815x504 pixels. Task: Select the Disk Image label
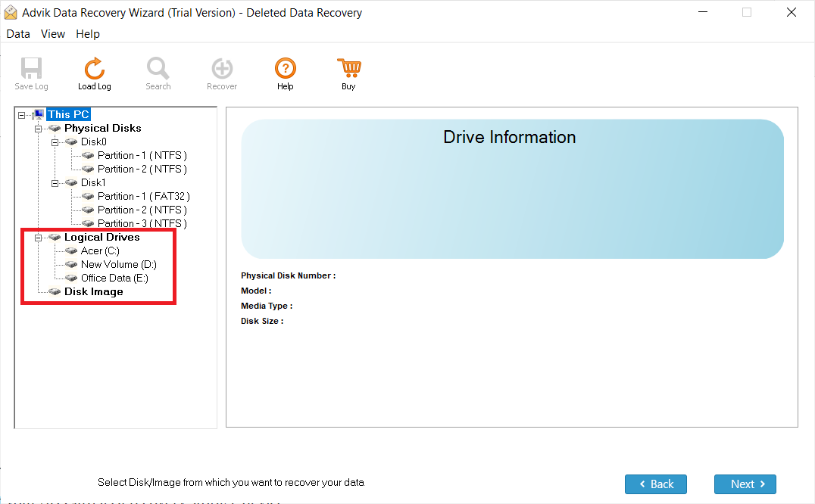[94, 291]
